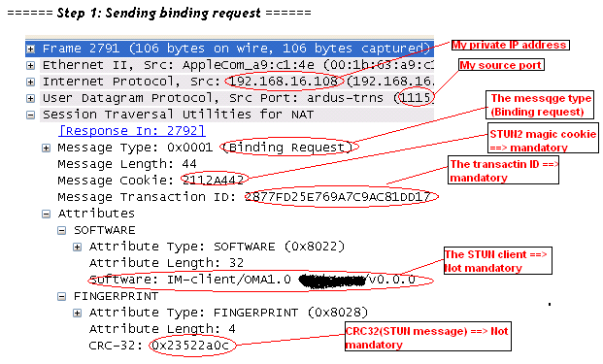Click the Message Cookie: 2112A442 line
The image size is (603, 364).
[151, 181]
